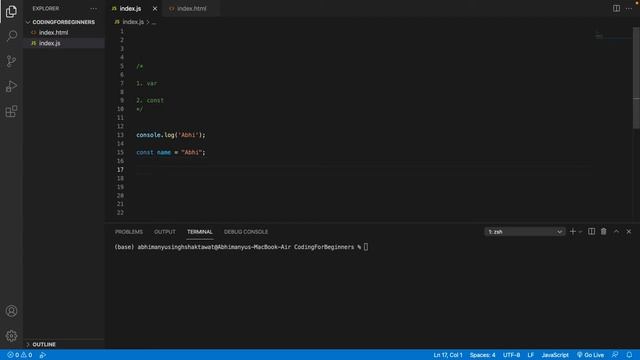Split the editor to the right
640x360 pixels.
pos(616,9)
